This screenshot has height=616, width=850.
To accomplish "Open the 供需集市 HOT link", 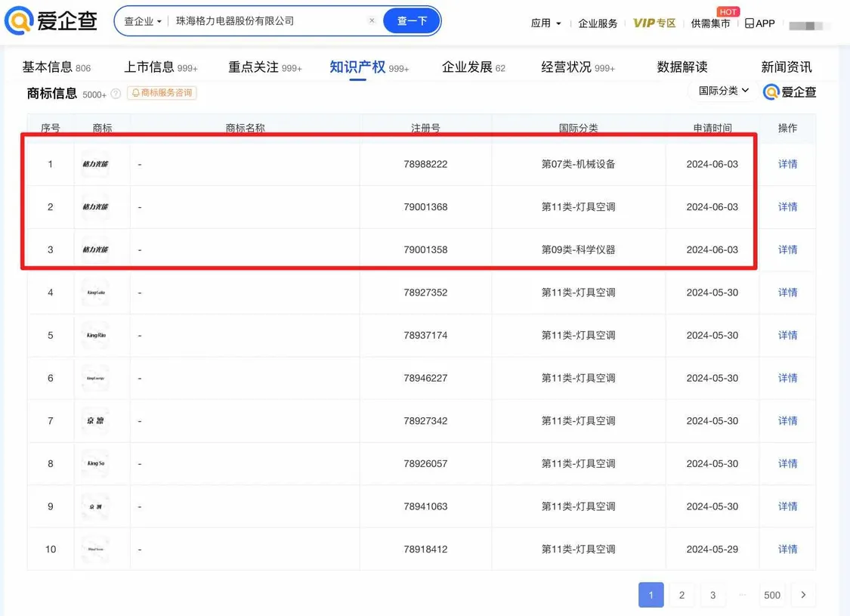I will coord(710,23).
